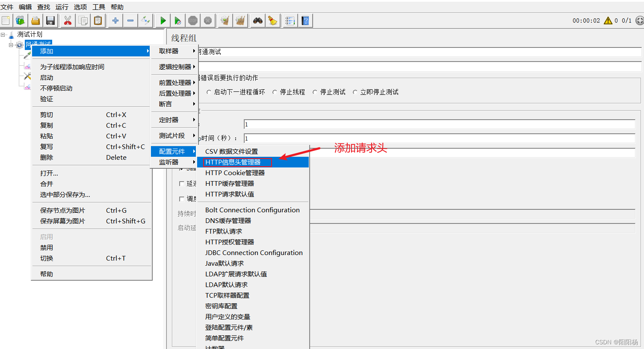Open function helper list icon
Screen dimensions: 644x349
tap(290, 21)
